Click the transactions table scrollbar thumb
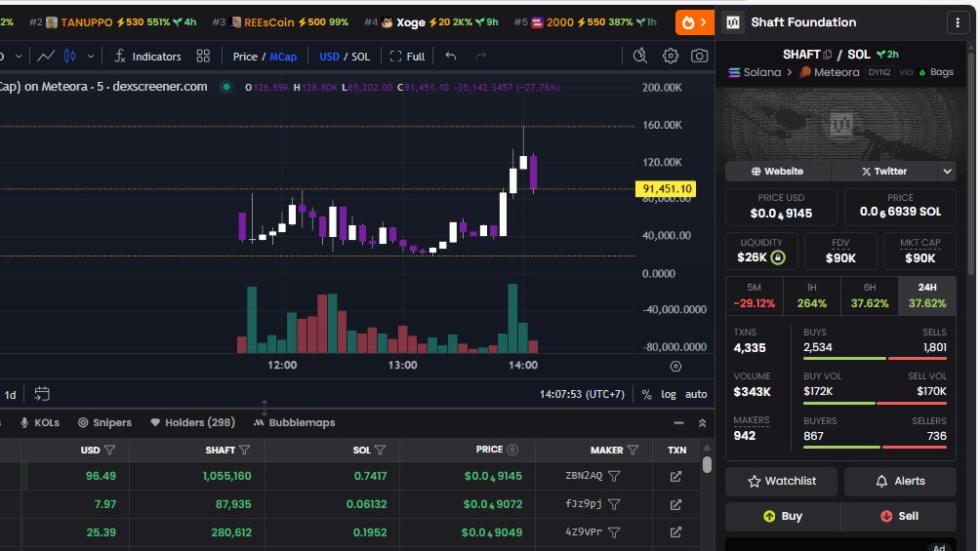980x551 pixels. pyautogui.click(x=707, y=465)
